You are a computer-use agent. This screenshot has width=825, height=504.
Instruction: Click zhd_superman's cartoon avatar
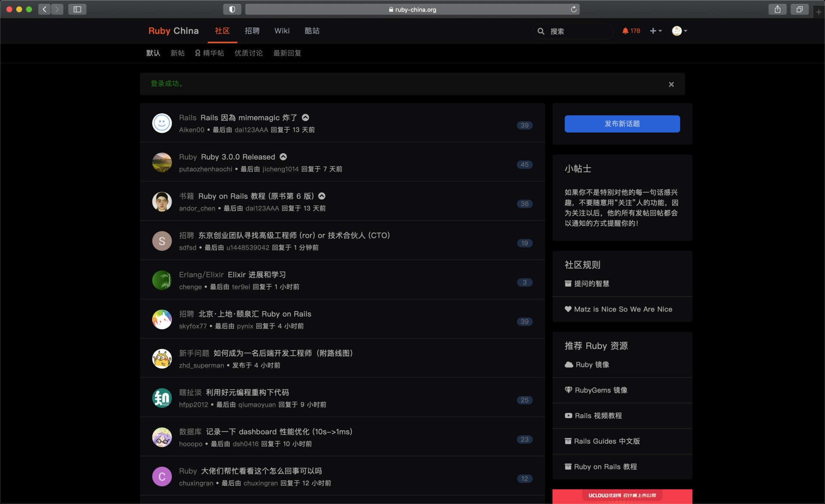point(162,359)
